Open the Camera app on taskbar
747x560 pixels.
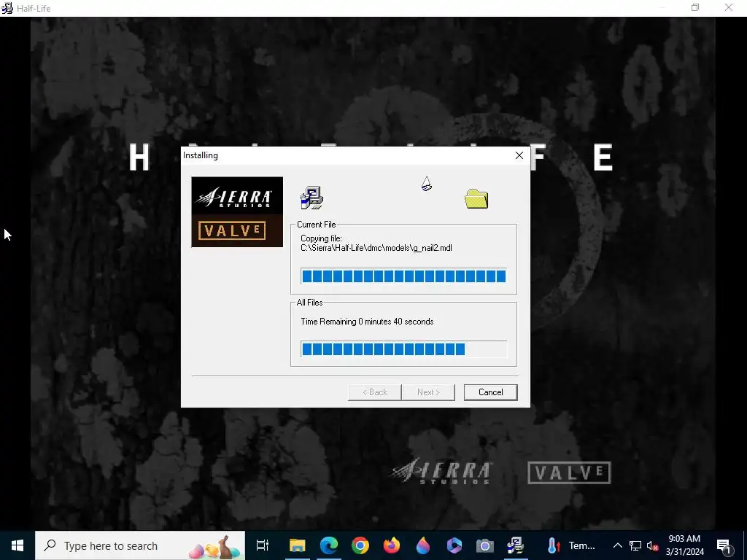[485, 545]
